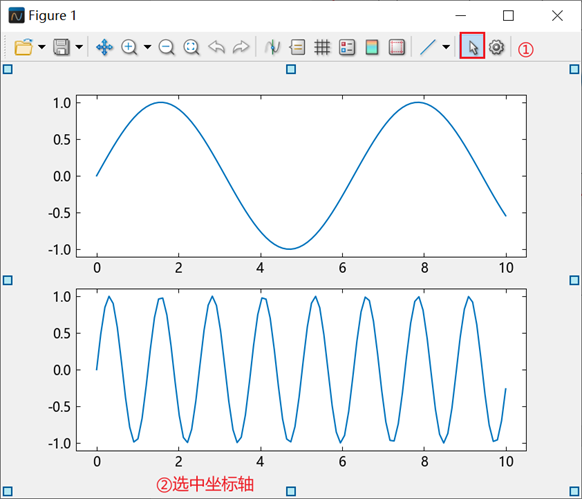Click the bottom-center selection handle square
Viewport: 582px width, 499px height.
pyautogui.click(x=291, y=491)
